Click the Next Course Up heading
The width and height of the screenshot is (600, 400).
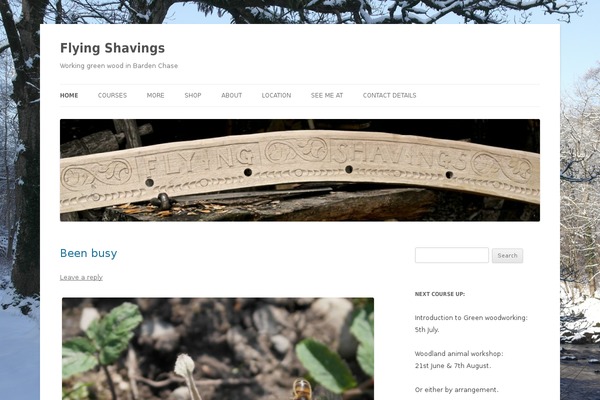pyautogui.click(x=440, y=294)
